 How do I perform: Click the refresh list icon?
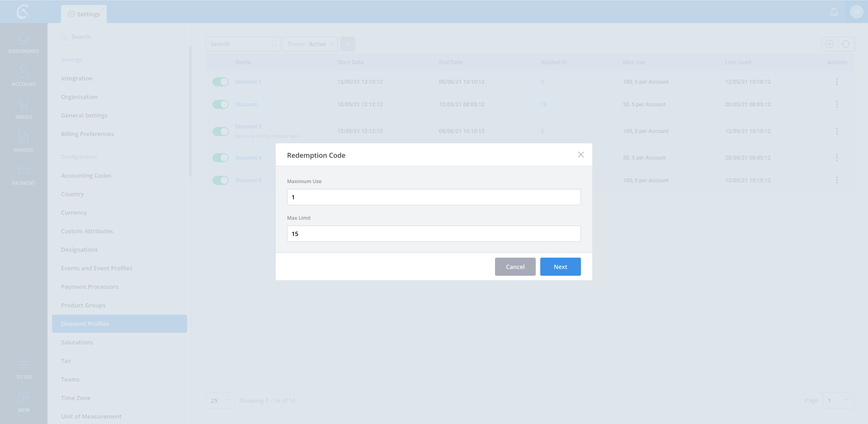(846, 44)
